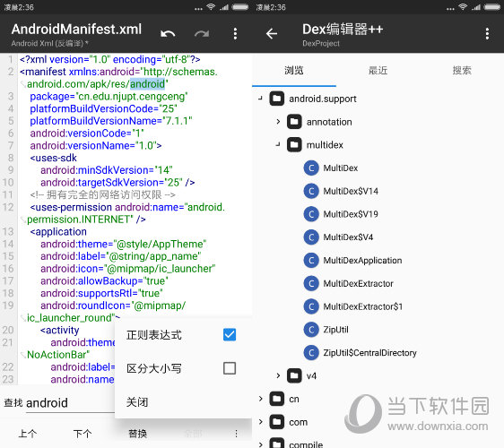The image size is (504, 448).
Task: Select the android.support folder icon
Action: (277, 99)
